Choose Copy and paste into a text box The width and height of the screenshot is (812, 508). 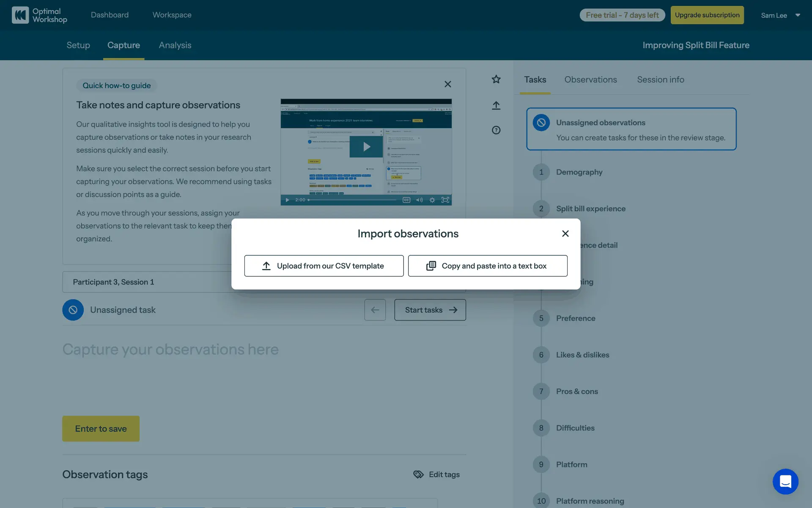[487, 266]
